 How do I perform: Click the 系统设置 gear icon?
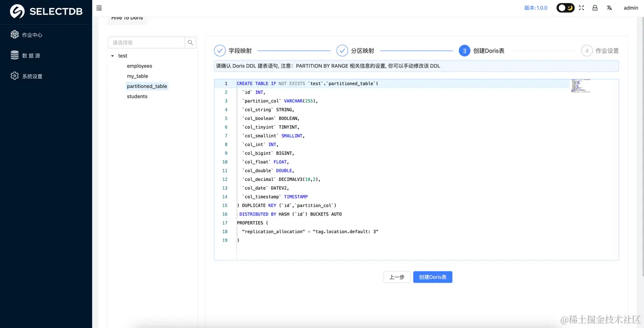click(x=15, y=76)
